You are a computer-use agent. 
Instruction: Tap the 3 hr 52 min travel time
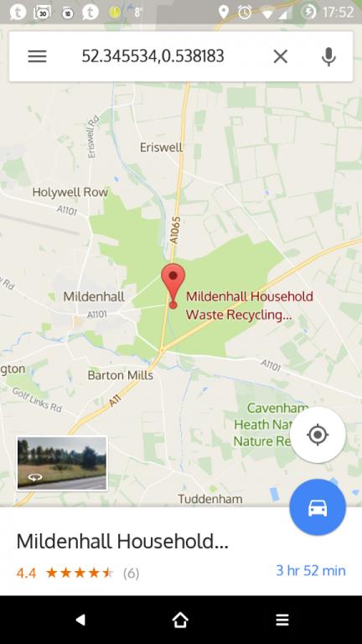(311, 570)
